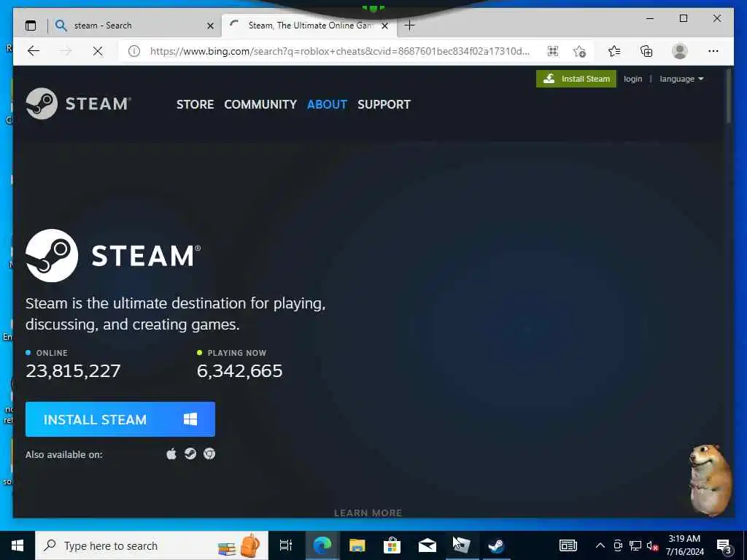Image resolution: width=747 pixels, height=560 pixels.
Task: Open Microsoft Edge from taskbar
Action: (x=322, y=545)
